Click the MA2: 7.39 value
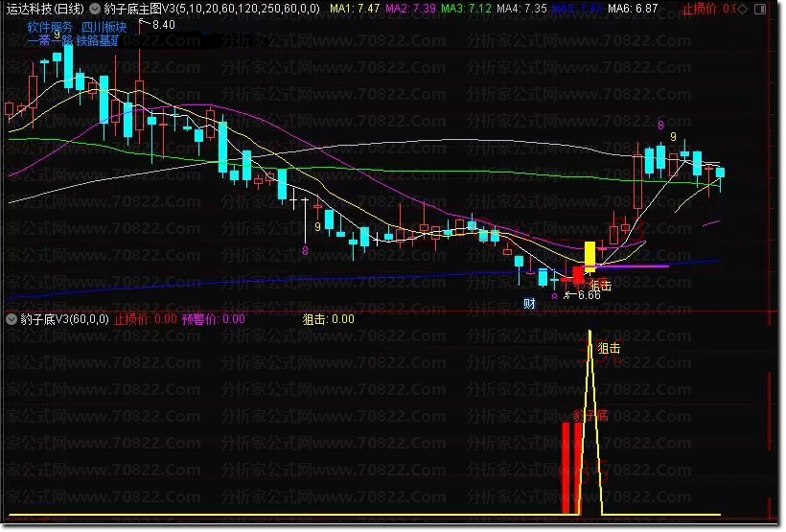The width and height of the screenshot is (786, 532). click(410, 9)
